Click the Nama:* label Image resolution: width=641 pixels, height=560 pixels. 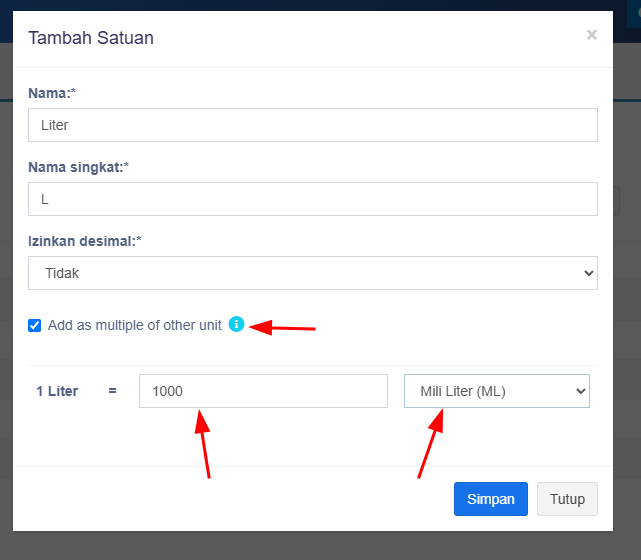click(52, 93)
